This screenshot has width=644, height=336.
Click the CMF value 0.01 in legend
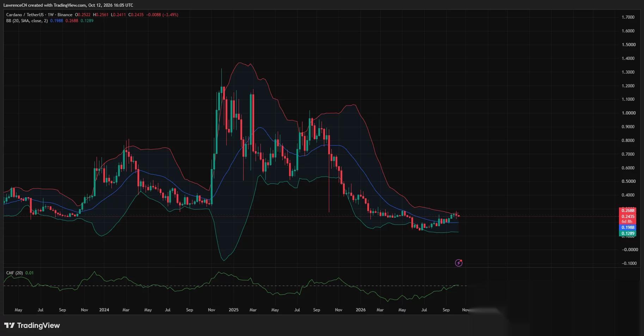(30, 273)
